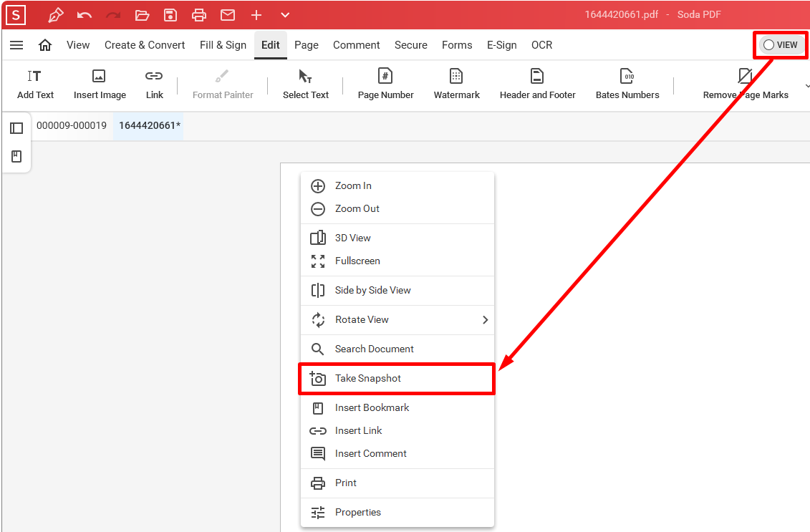Switch to the Create & Convert tab
The image size is (810, 532).
[x=145, y=45]
